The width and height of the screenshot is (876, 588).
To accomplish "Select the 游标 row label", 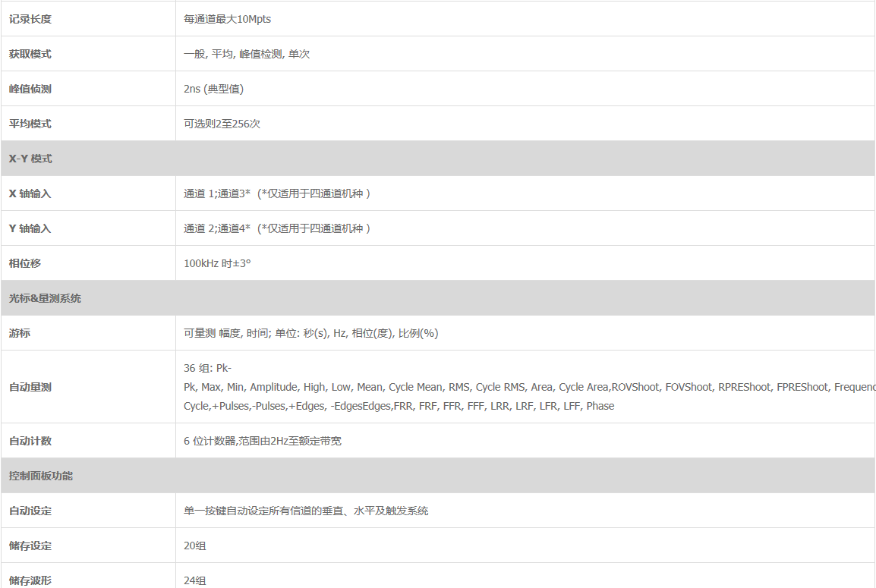I will pos(20,333).
